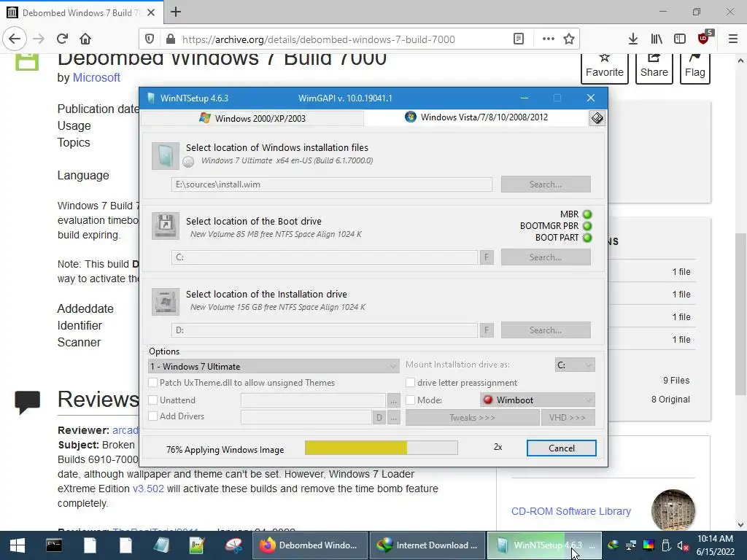Click the small disc icon beside Windows 7 Ultimate info

(189, 162)
